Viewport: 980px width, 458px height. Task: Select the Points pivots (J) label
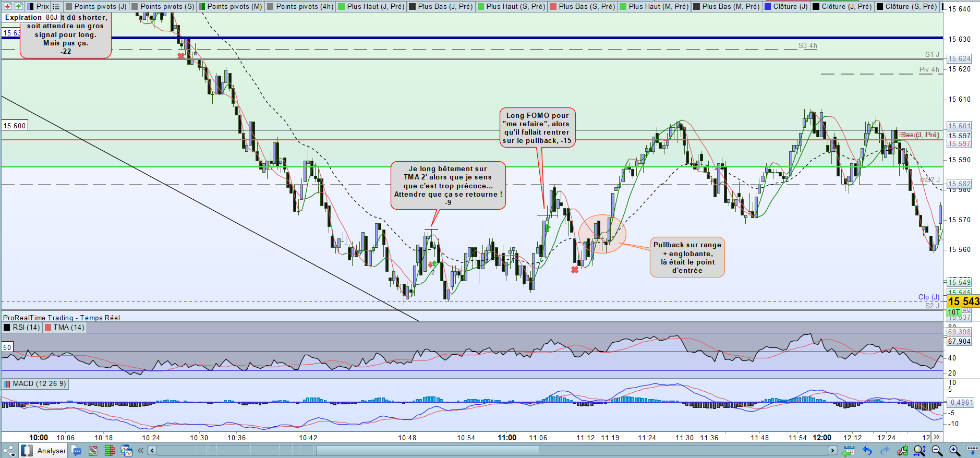tap(100, 6)
